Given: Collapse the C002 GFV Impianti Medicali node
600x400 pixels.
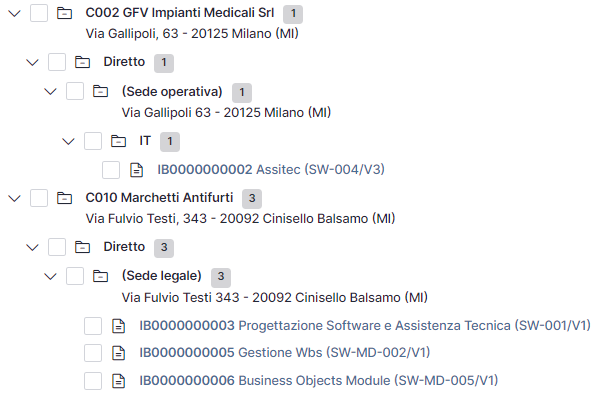Looking at the screenshot, I should (x=15, y=14).
